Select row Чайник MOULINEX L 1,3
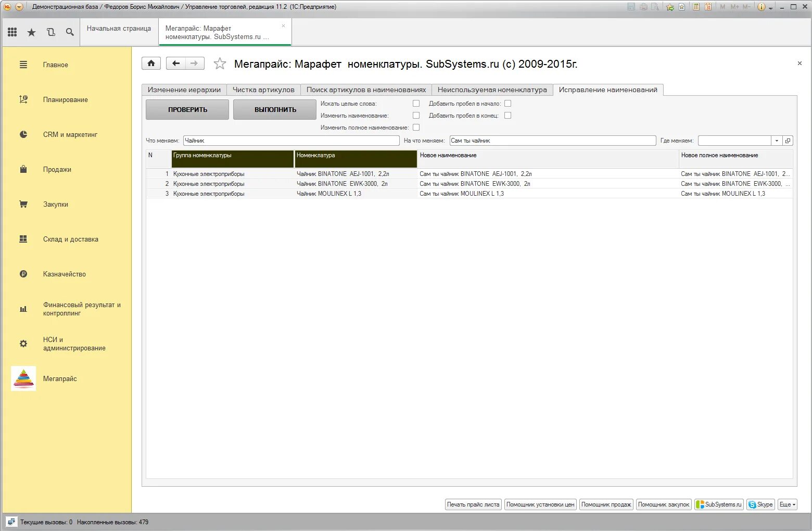The height and width of the screenshot is (531, 812). [x=469, y=194]
